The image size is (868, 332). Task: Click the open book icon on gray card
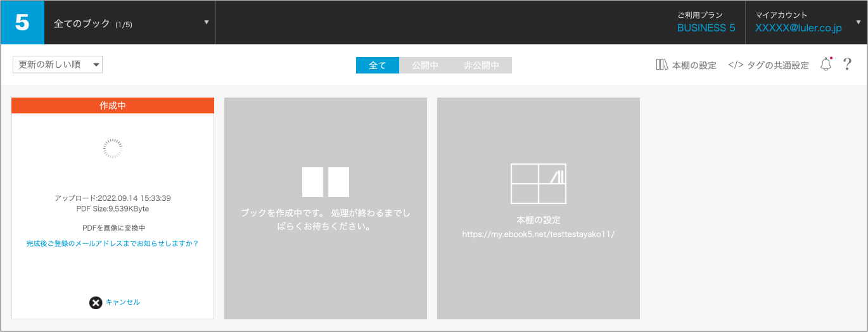pyautogui.click(x=326, y=182)
